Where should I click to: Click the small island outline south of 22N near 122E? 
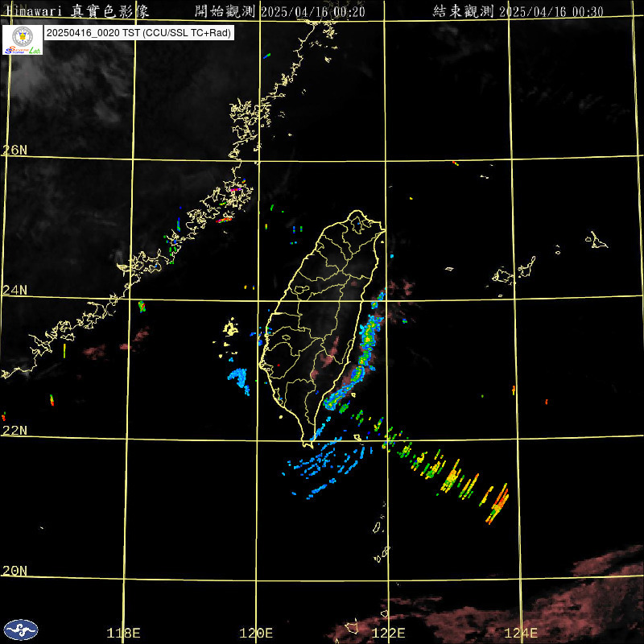pos(377,527)
